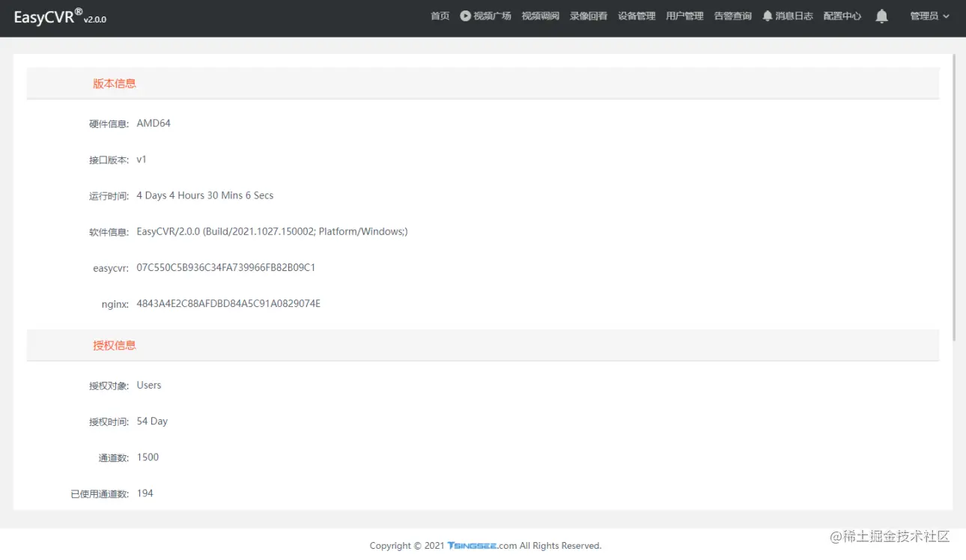Click the interface version value v1
This screenshot has height=560, width=966.
(x=142, y=159)
